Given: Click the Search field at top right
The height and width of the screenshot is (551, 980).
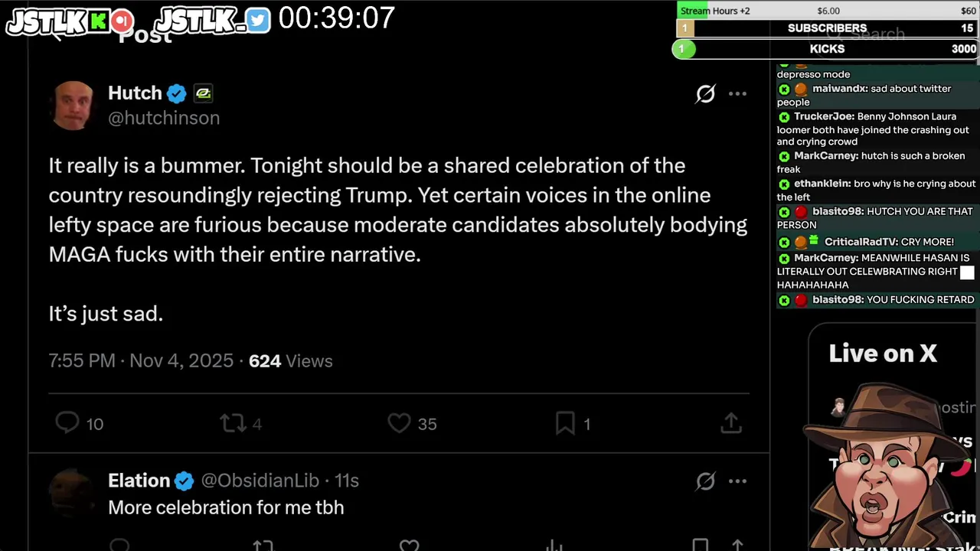Looking at the screenshot, I should tap(880, 34).
